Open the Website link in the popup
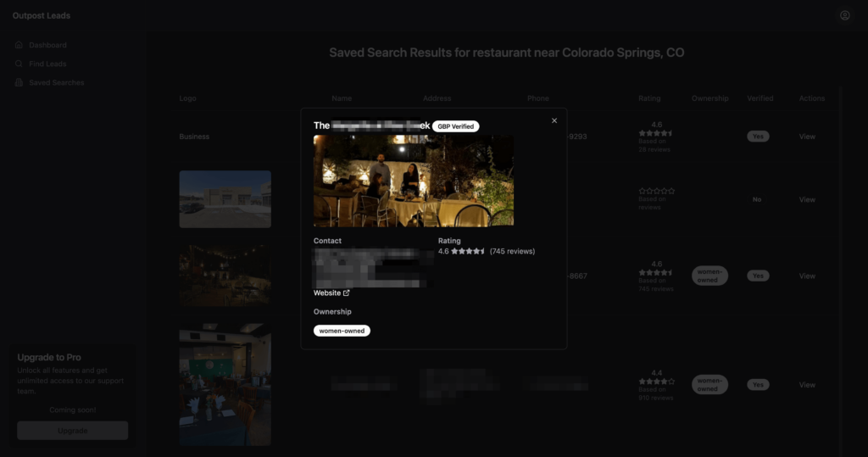Screen dimensions: 868x457 coord(327,293)
